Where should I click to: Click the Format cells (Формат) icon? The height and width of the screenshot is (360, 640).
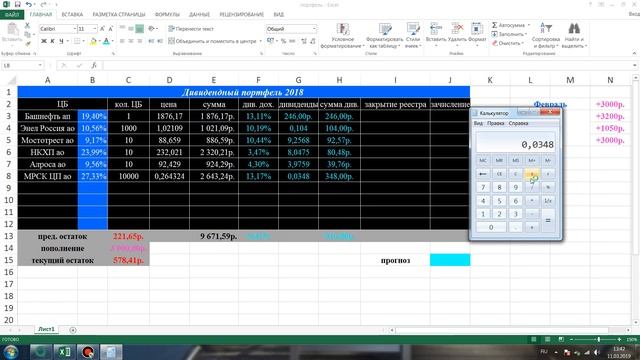[477, 29]
